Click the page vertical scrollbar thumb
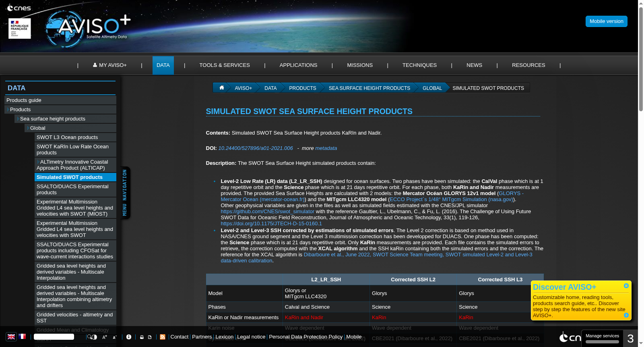644x347 pixels. pos(641,59)
